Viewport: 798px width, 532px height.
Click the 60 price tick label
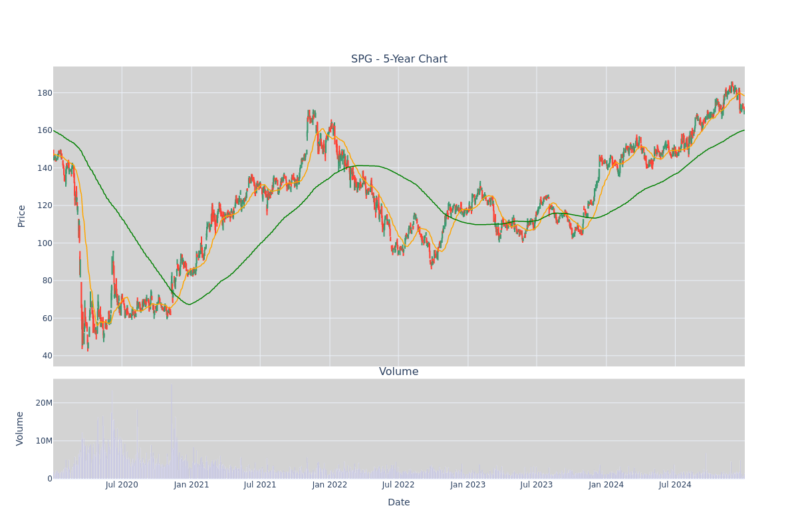(47, 319)
